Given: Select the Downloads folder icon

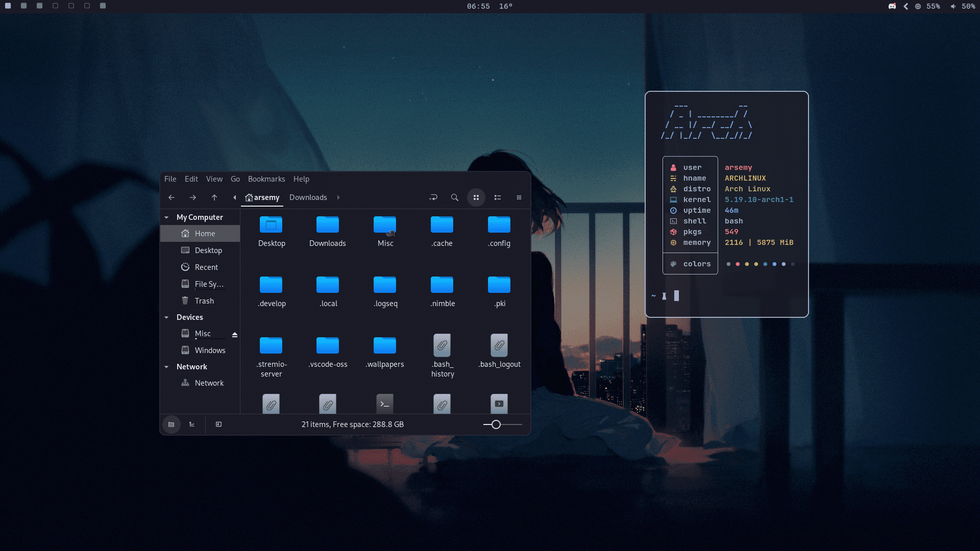Looking at the screenshot, I should [x=328, y=225].
